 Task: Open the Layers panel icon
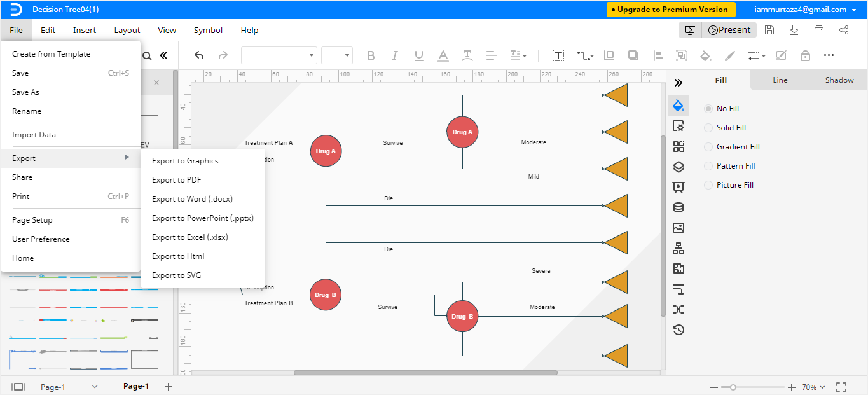pos(679,167)
